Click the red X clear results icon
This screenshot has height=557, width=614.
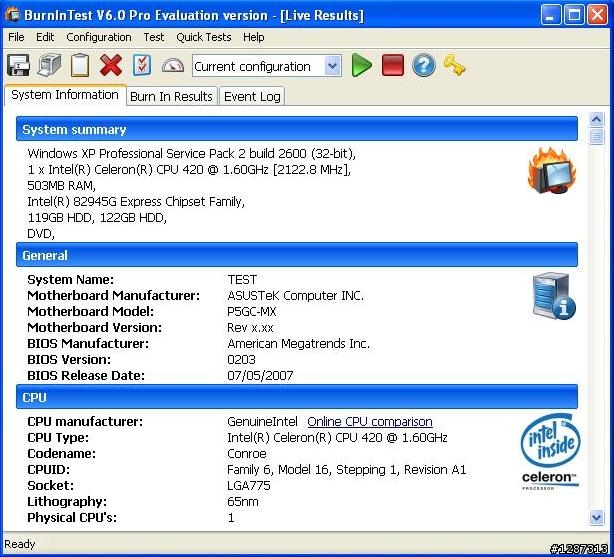111,65
